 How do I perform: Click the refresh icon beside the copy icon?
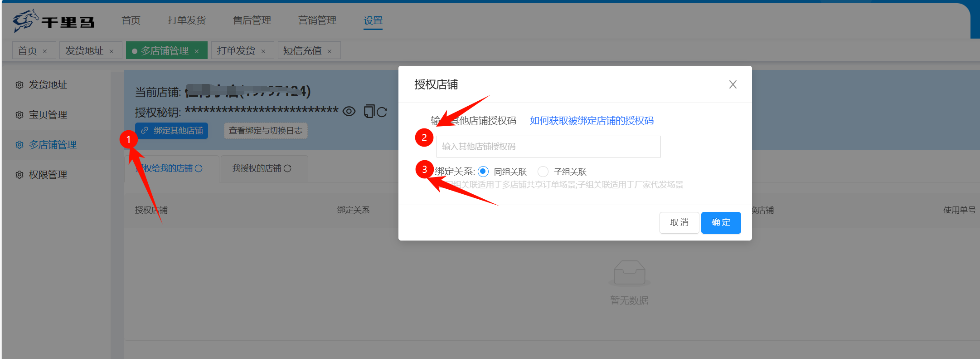click(382, 112)
